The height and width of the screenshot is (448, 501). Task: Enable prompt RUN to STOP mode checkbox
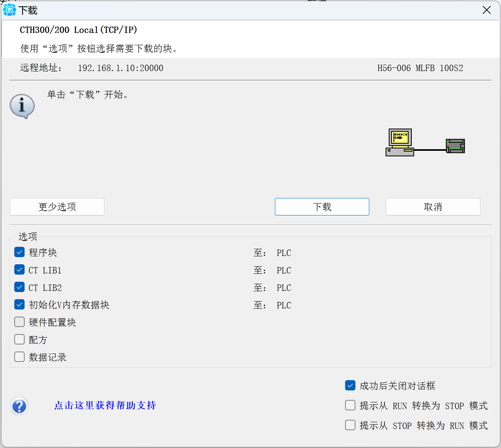350,405
